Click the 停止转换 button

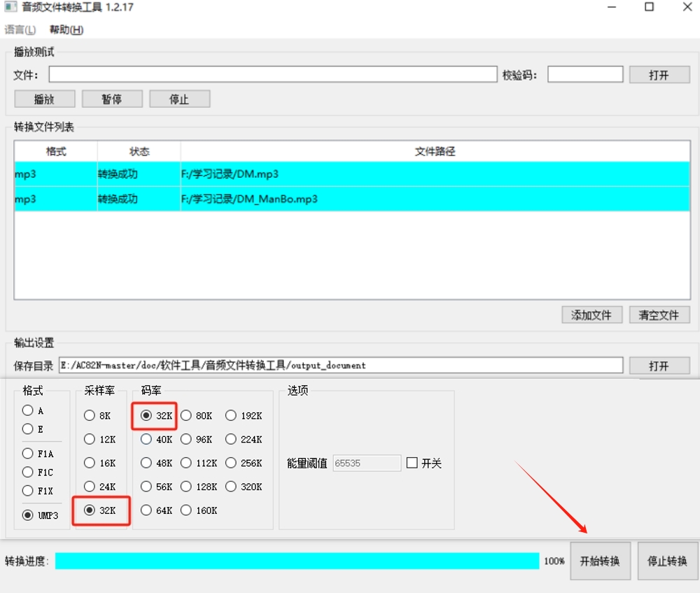pyautogui.click(x=667, y=561)
